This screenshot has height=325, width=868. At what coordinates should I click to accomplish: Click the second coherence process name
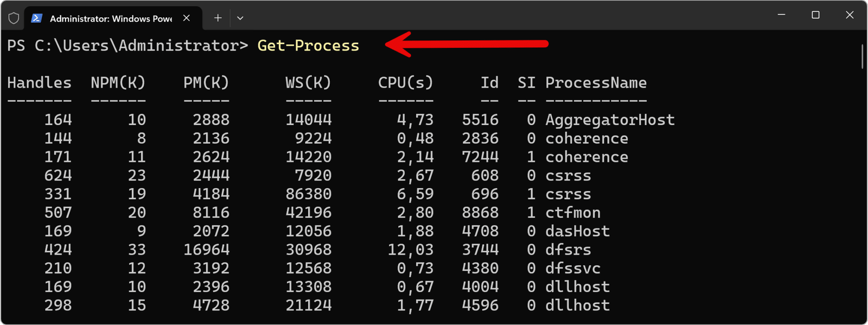586,157
